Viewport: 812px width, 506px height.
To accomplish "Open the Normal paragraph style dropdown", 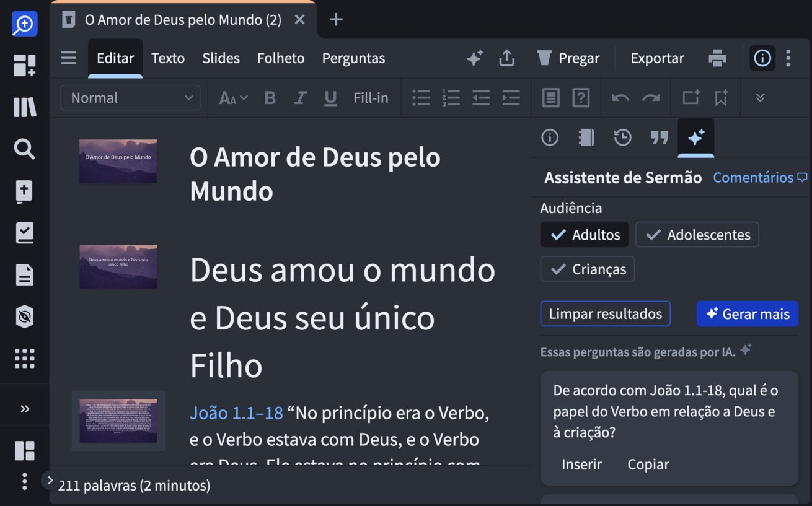I will click(130, 98).
